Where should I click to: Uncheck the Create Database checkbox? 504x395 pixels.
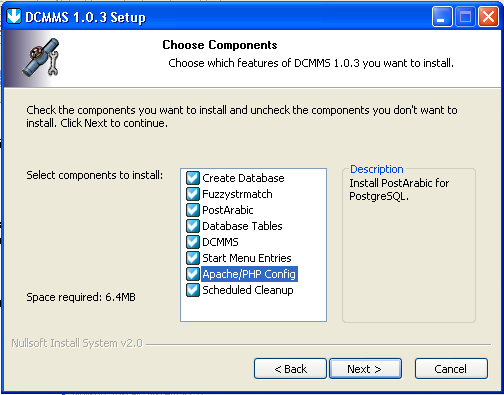coord(193,178)
